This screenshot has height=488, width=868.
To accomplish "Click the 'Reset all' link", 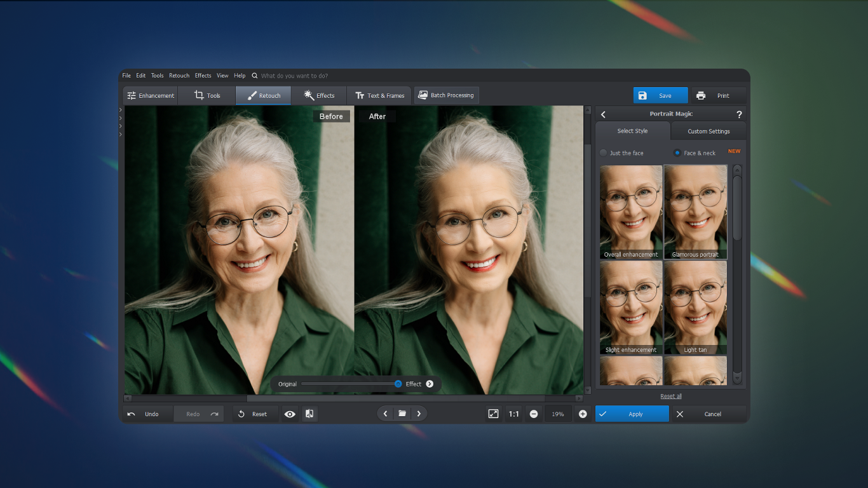I will (x=671, y=396).
